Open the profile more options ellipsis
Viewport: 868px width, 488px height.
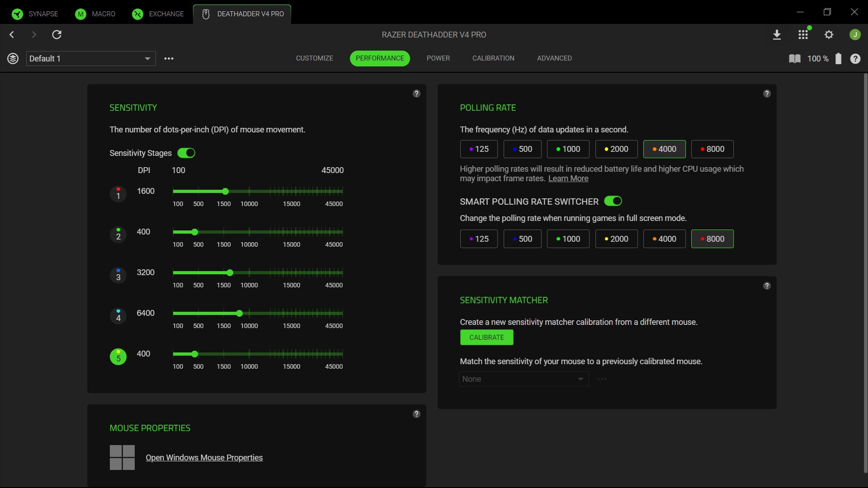tap(169, 58)
